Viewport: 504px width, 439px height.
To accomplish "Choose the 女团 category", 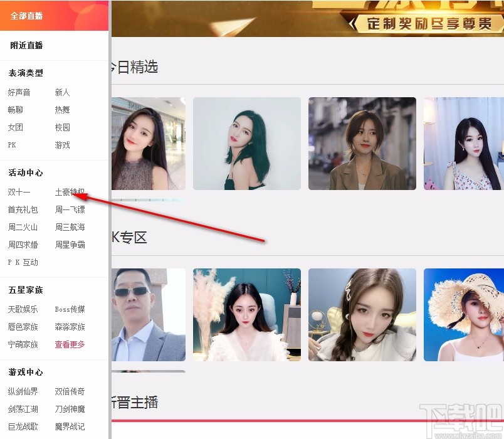I will [x=16, y=127].
